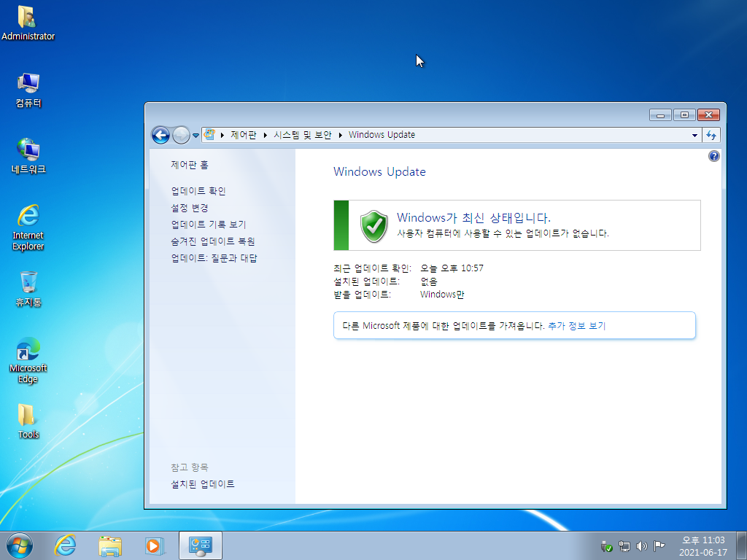Select Windows Update breadcrumb segment
747x560 pixels.
(x=382, y=135)
